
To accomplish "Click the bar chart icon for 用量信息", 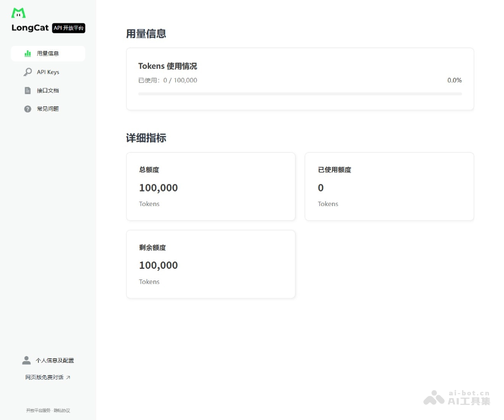I will [x=27, y=54].
